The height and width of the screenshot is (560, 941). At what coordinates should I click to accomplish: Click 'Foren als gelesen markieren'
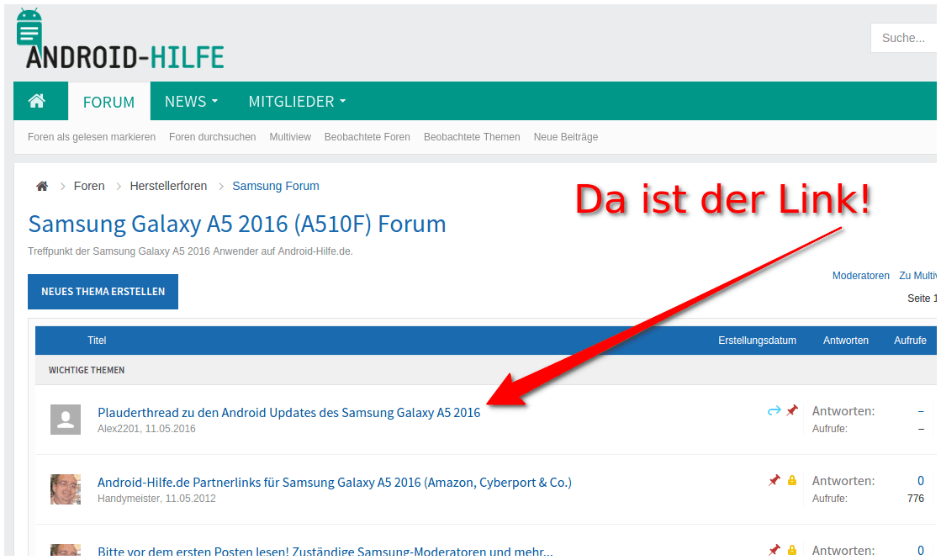tap(91, 137)
